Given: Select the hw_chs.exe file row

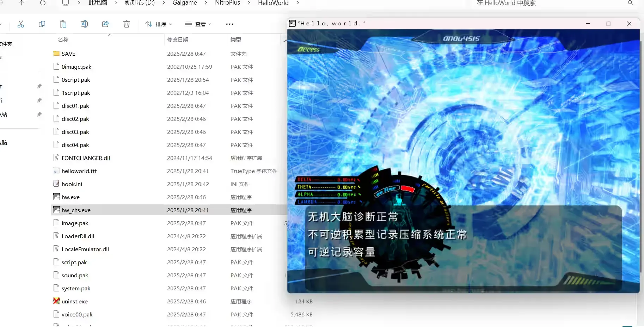Looking at the screenshot, I should coord(169,210).
